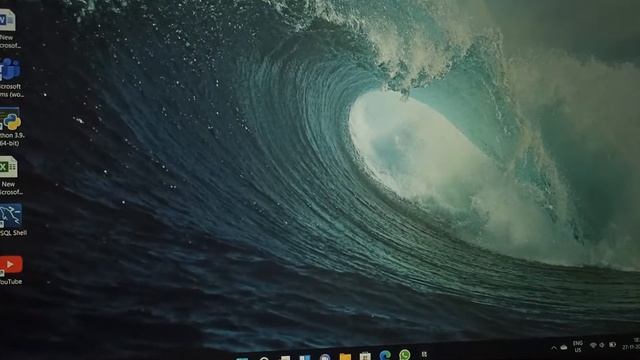Click the small app icon right of WhatsApp
The width and height of the screenshot is (640, 360).
(x=424, y=354)
